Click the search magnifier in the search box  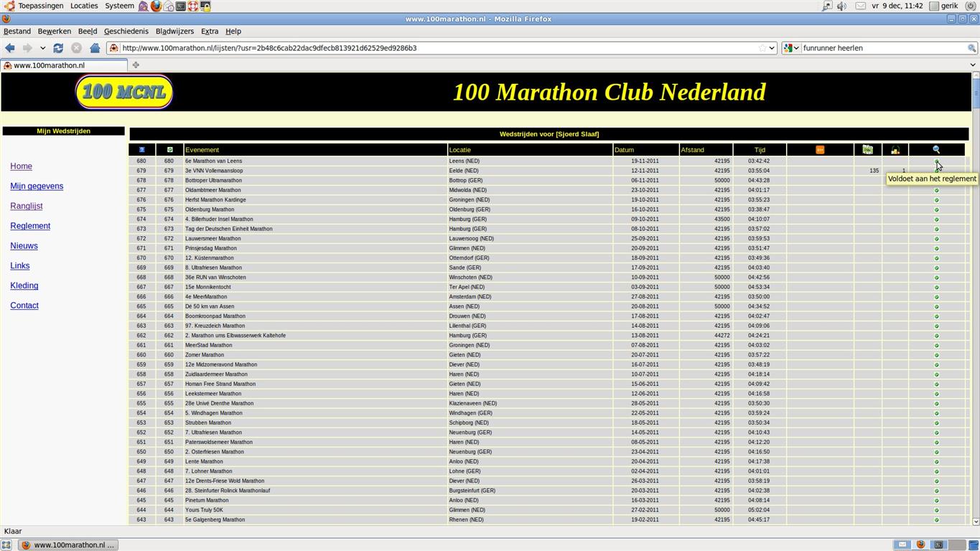click(971, 48)
